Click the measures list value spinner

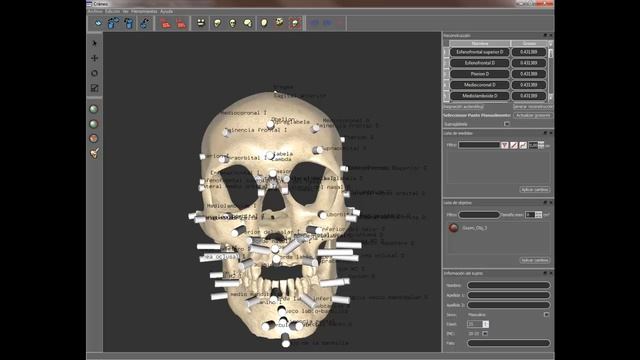(x=541, y=145)
